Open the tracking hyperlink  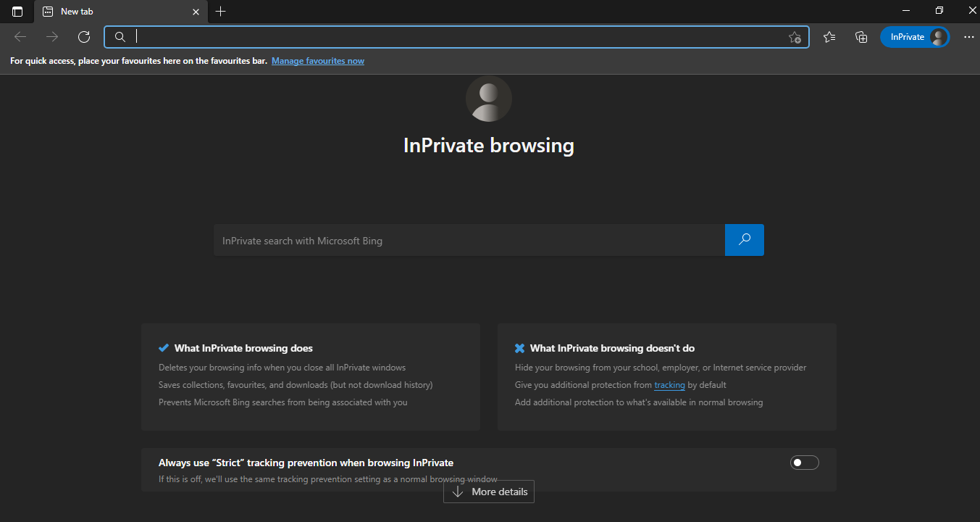pyautogui.click(x=669, y=385)
